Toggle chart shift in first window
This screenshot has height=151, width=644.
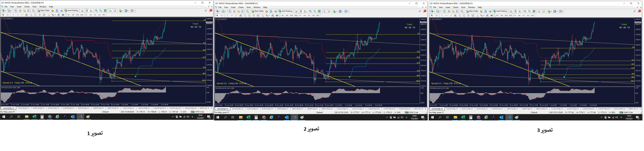coord(115,11)
